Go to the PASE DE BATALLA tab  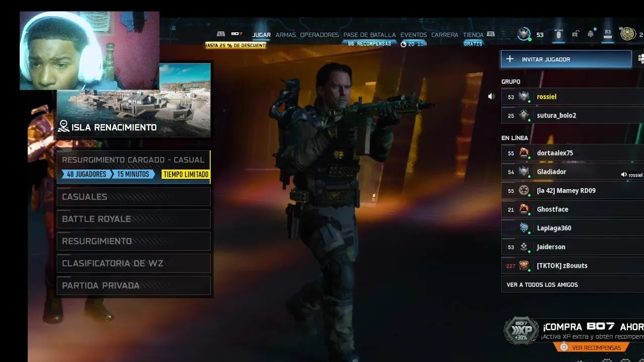[x=370, y=35]
